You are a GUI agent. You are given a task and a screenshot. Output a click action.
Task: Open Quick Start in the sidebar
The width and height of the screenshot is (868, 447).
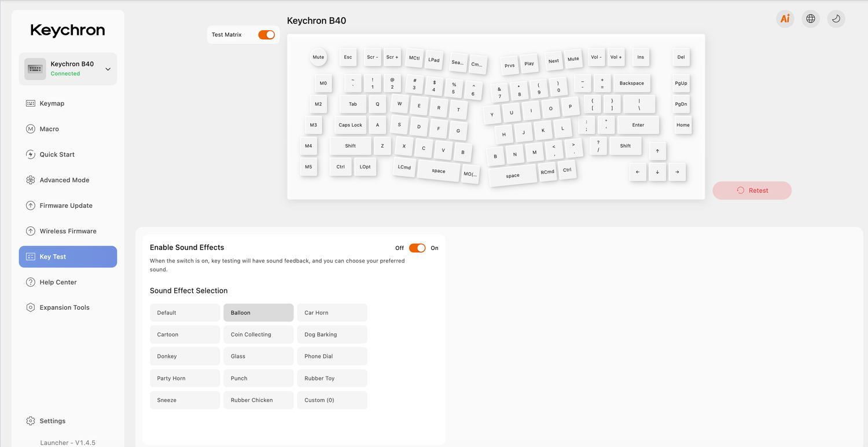68,155
